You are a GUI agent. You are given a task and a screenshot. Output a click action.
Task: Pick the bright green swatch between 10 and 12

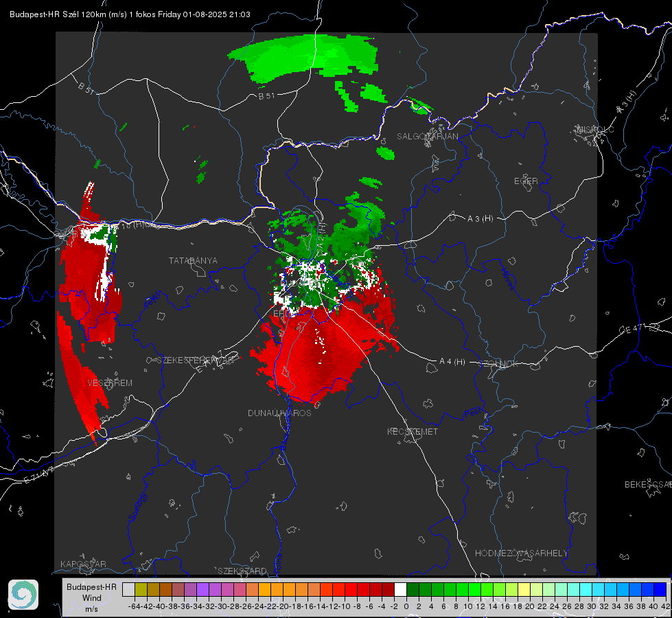coord(474,589)
